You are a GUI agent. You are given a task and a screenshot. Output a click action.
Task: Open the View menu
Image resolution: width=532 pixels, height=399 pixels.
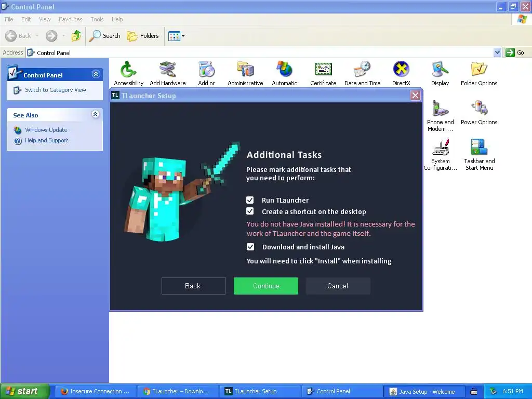(x=45, y=19)
